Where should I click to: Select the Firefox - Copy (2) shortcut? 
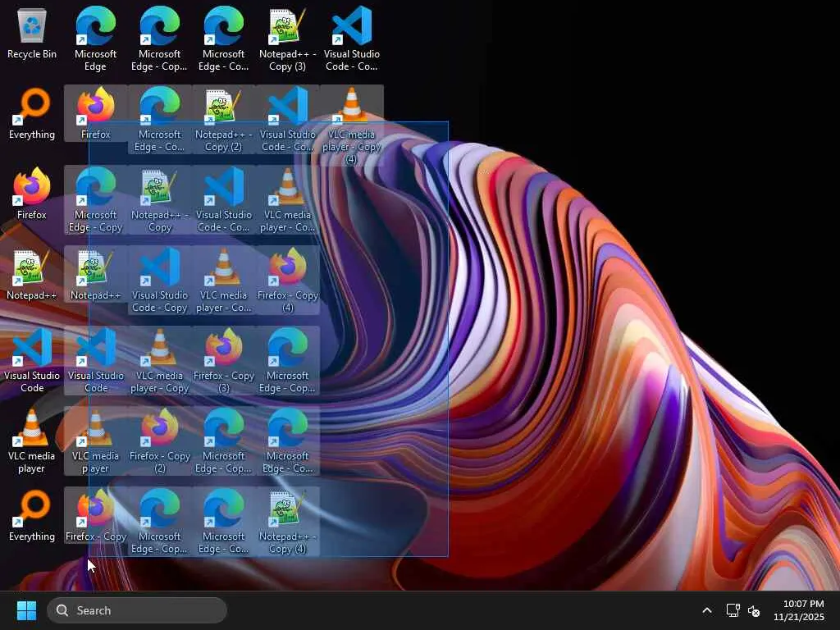point(160,441)
